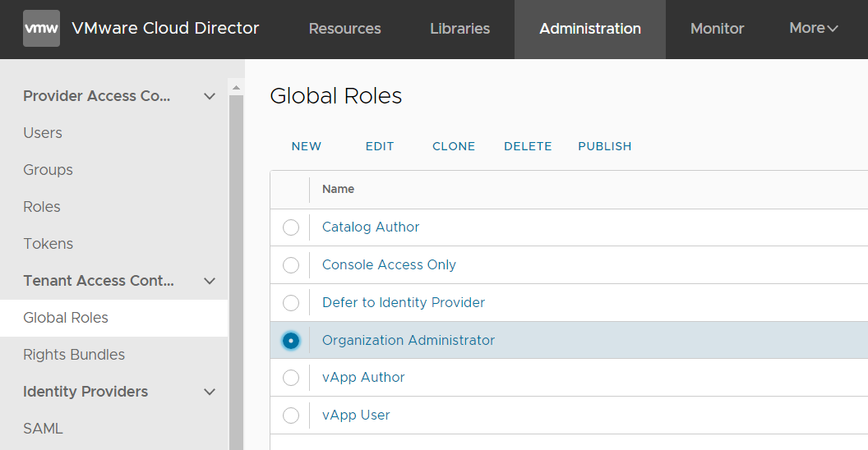Open Rights Bundles in sidebar

[x=74, y=355]
